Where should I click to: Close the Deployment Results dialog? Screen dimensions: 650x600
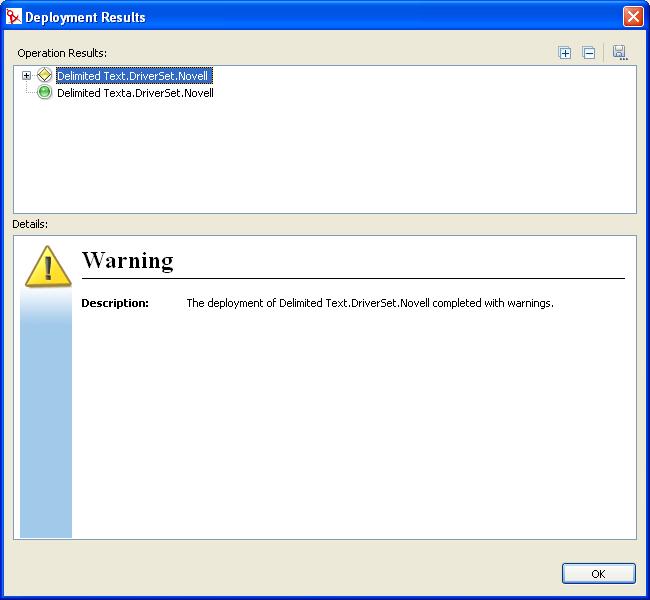pyautogui.click(x=633, y=17)
